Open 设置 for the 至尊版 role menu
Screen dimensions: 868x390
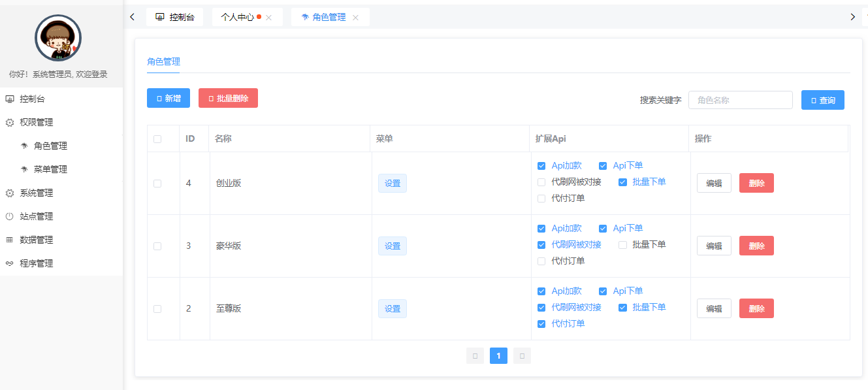click(x=392, y=308)
